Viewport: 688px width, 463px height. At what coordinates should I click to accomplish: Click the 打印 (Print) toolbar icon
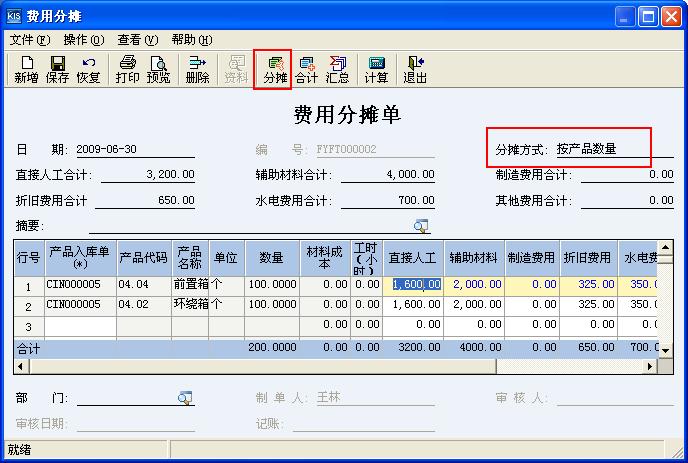click(x=128, y=70)
